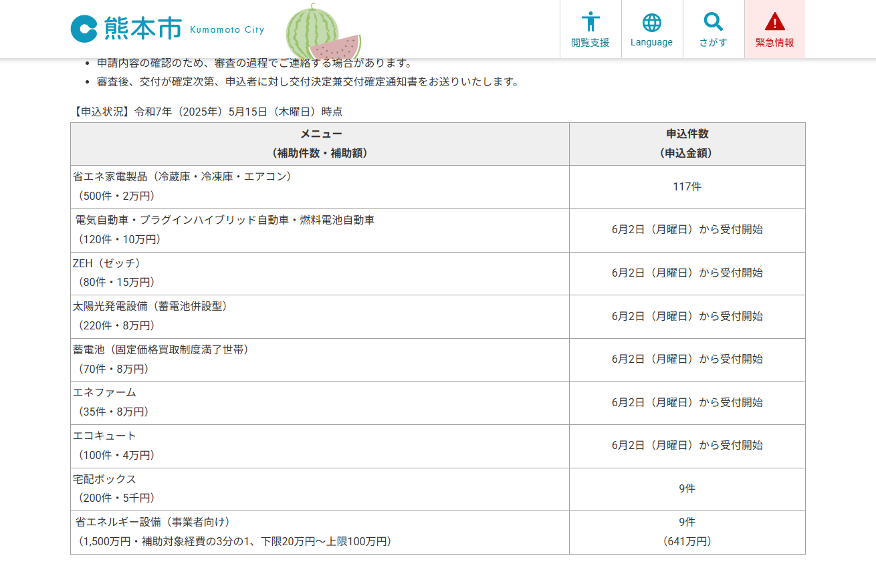Click 6月2日 reception start cell in エコキュート row
This screenshot has width=876, height=588.
[x=687, y=446]
